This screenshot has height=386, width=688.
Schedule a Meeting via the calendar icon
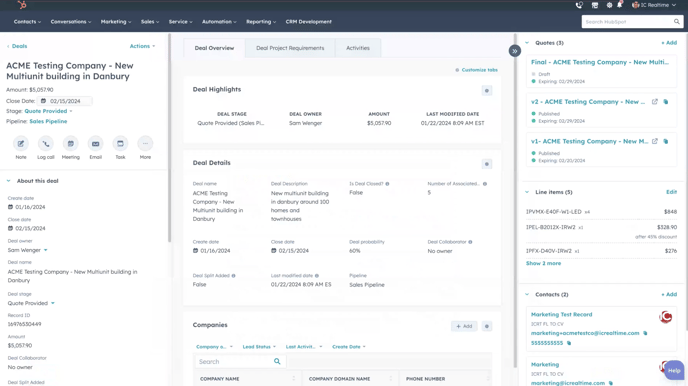tap(71, 143)
